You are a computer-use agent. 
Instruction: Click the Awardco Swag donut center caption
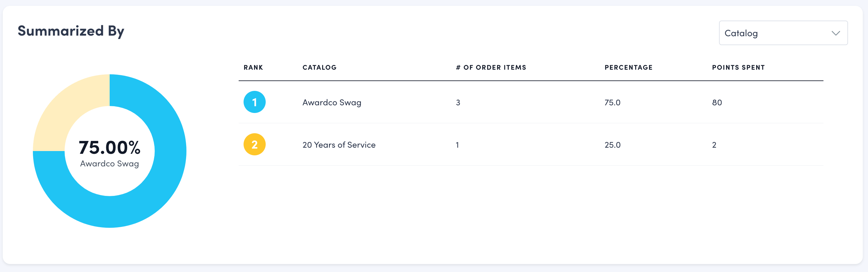pos(110,164)
